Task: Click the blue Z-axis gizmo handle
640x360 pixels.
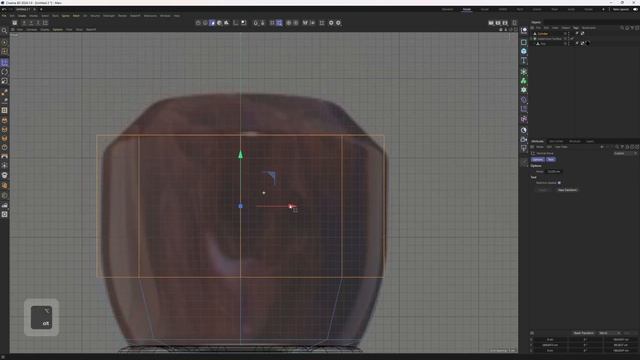Action: pyautogui.click(x=240, y=206)
